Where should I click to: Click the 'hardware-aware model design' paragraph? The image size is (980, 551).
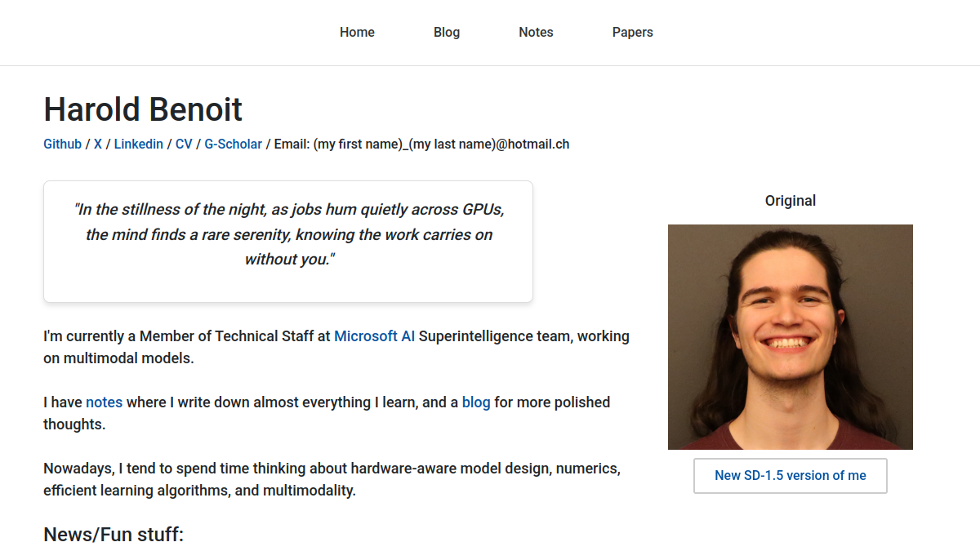coord(332,480)
